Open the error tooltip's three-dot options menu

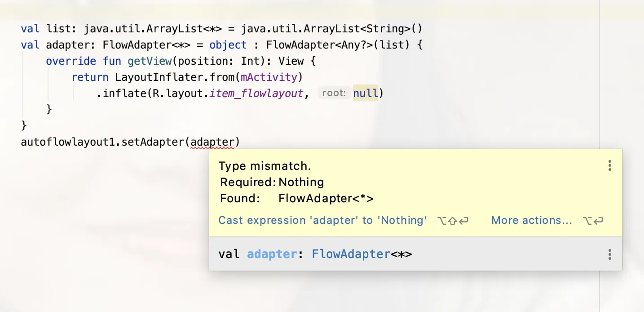[609, 166]
